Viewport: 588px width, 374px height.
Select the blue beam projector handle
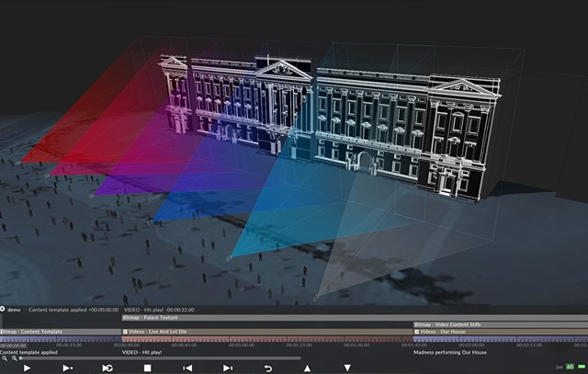click(150, 222)
